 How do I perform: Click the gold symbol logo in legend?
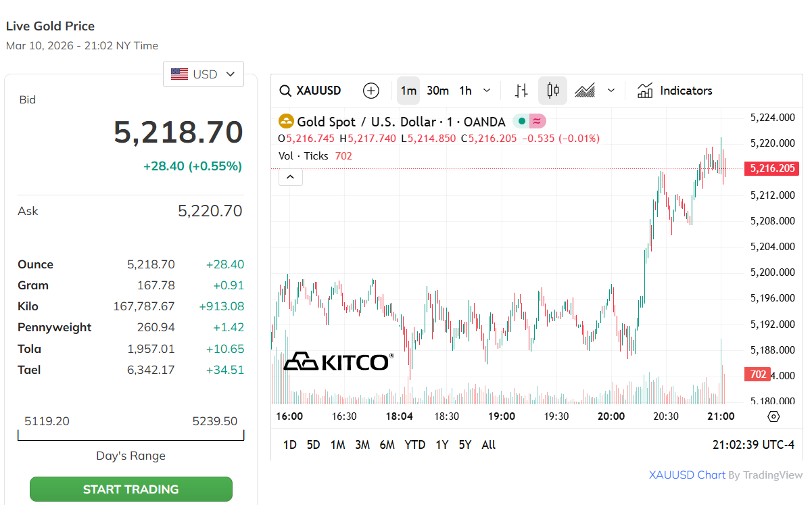[x=287, y=122]
